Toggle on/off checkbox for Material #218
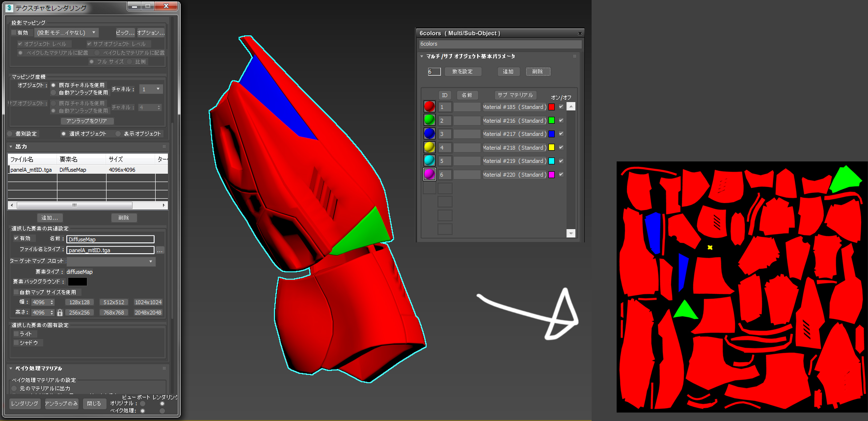 [x=561, y=147]
